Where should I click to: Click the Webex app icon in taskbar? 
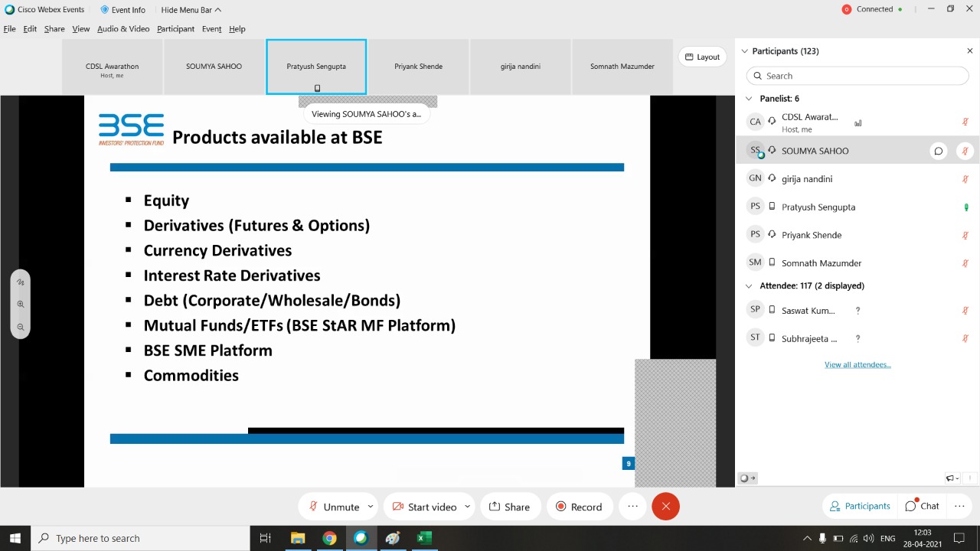tap(361, 538)
